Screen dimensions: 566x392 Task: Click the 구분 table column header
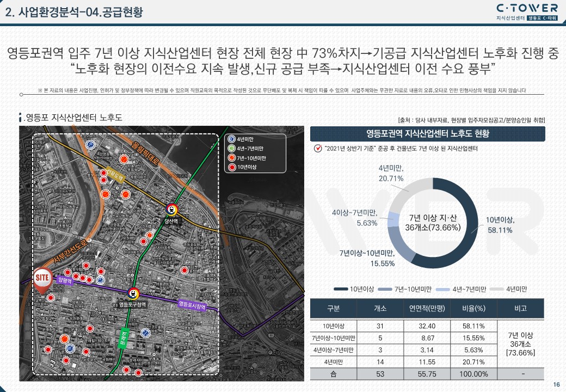point(334,308)
